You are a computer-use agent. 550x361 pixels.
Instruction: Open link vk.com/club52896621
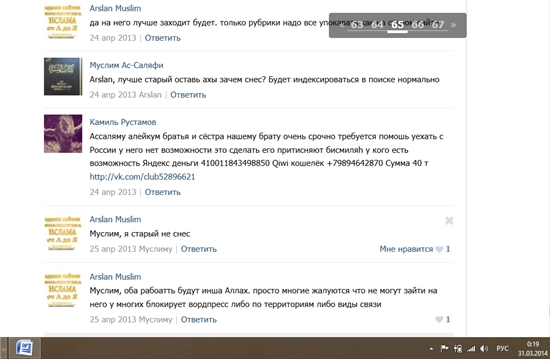pos(142,176)
